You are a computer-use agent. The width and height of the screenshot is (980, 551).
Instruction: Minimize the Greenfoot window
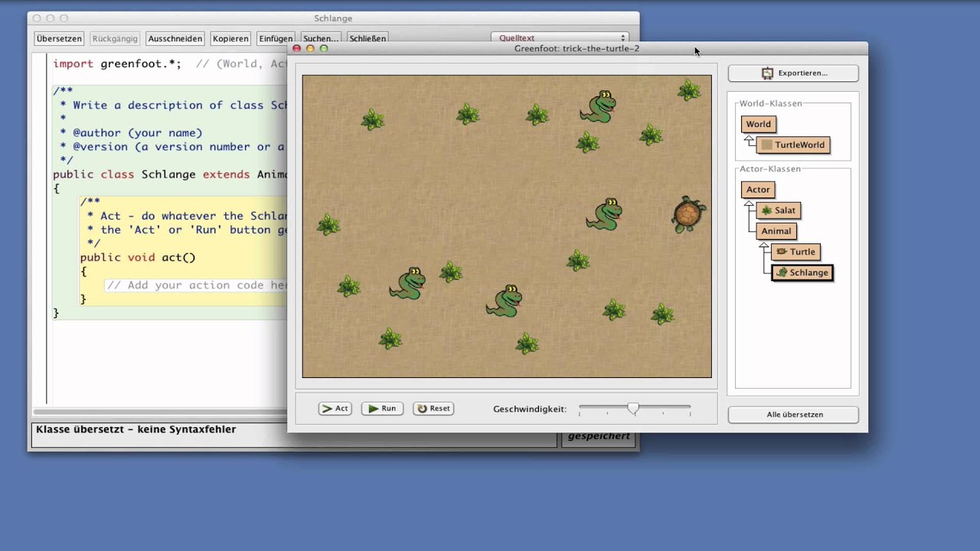pyautogui.click(x=310, y=48)
